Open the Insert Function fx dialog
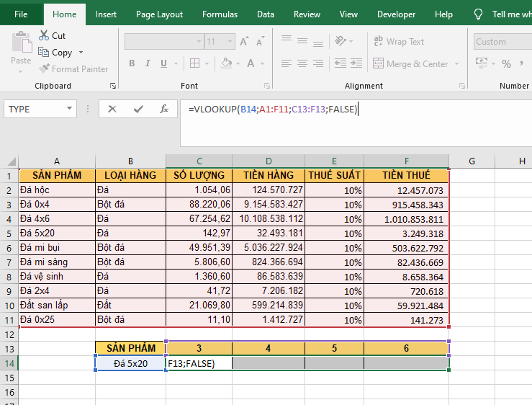The height and width of the screenshot is (405, 532). pyautogui.click(x=164, y=109)
